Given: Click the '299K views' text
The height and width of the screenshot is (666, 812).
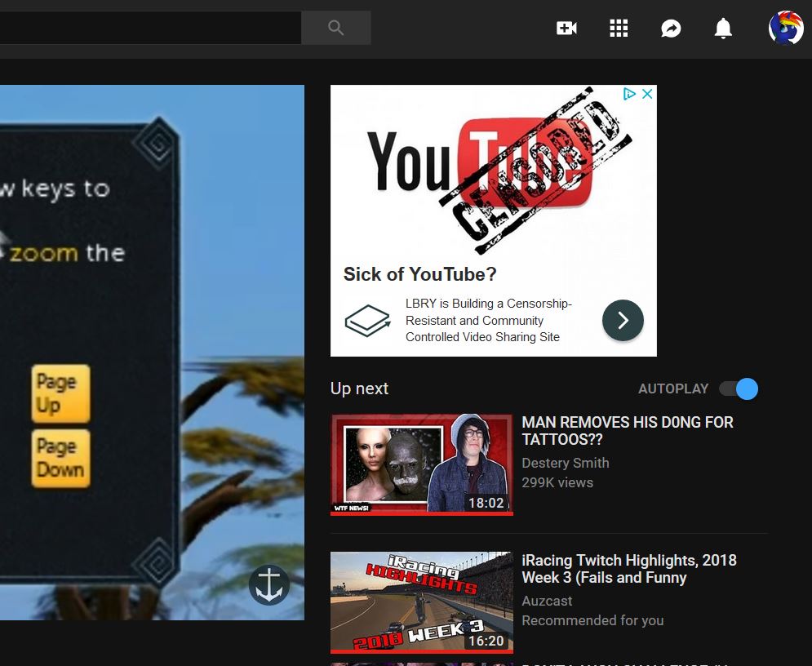Looking at the screenshot, I should 557,482.
